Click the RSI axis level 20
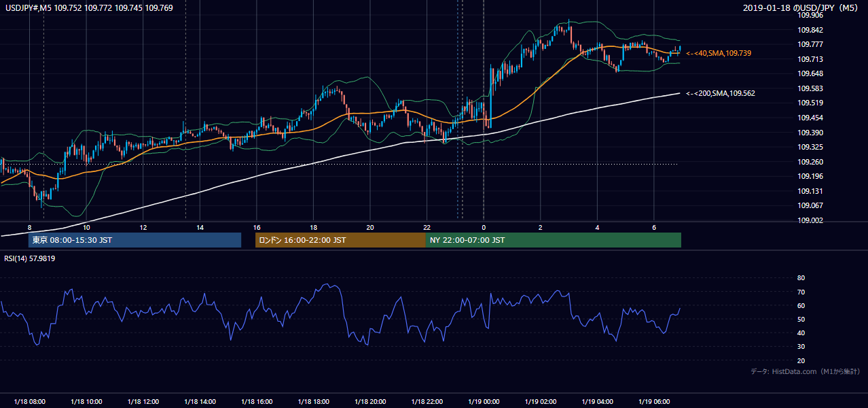The height and width of the screenshot is (408, 868). 801,360
